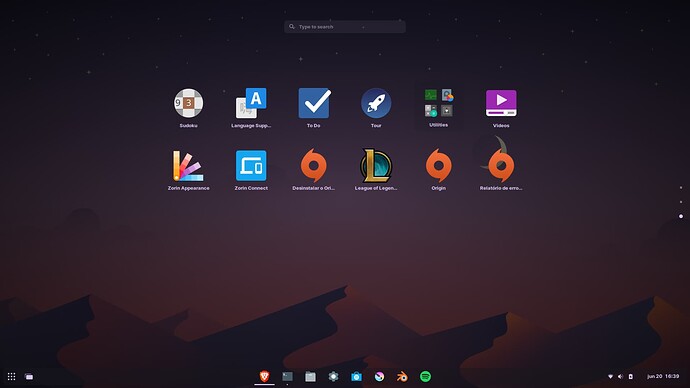The height and width of the screenshot is (388, 690).
Task: Open Spotify from the taskbar
Action: pyautogui.click(x=426, y=377)
